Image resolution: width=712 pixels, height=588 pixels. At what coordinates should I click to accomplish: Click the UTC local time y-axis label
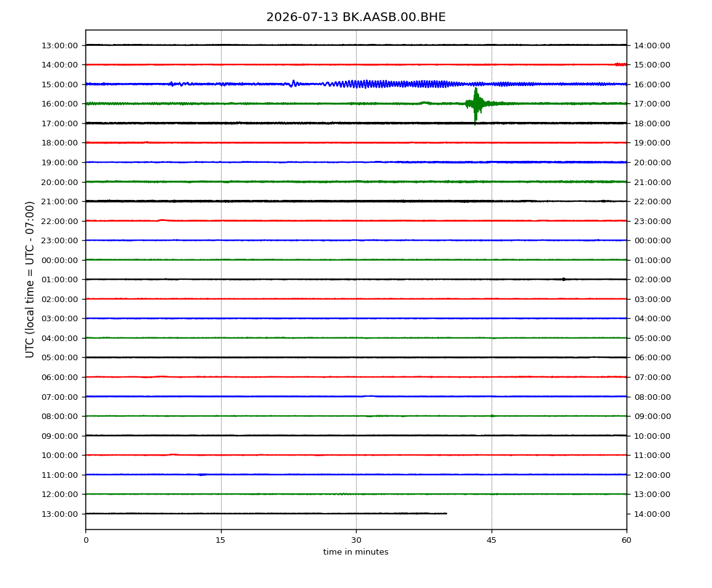(30, 280)
